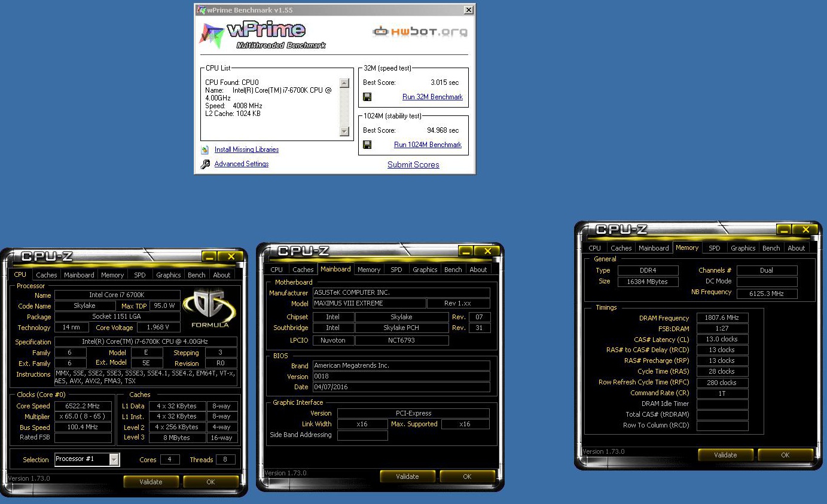Click NB Frequency value 6125.3 MHz

pos(767,294)
